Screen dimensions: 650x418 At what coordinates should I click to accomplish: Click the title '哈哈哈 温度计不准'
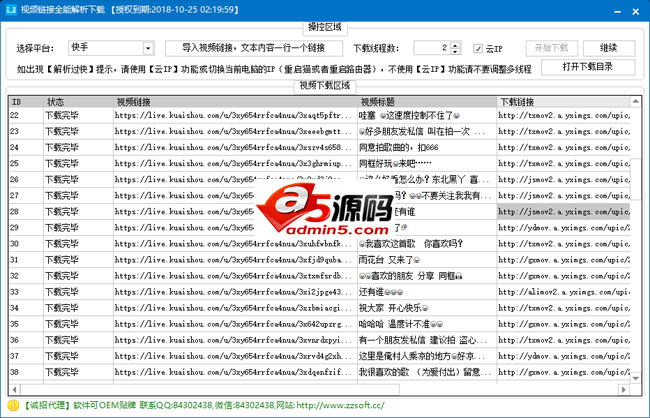[401, 324]
